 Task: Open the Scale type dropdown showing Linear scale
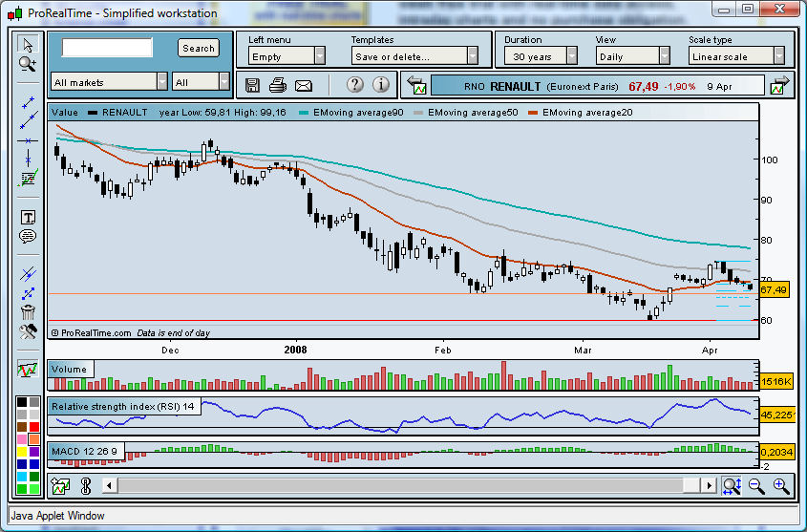pyautogui.click(x=736, y=55)
